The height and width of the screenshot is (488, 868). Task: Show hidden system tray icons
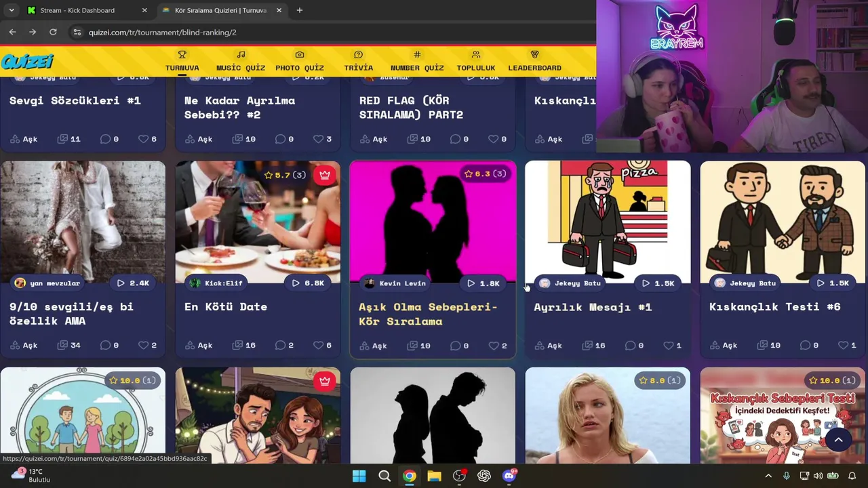[x=768, y=476]
